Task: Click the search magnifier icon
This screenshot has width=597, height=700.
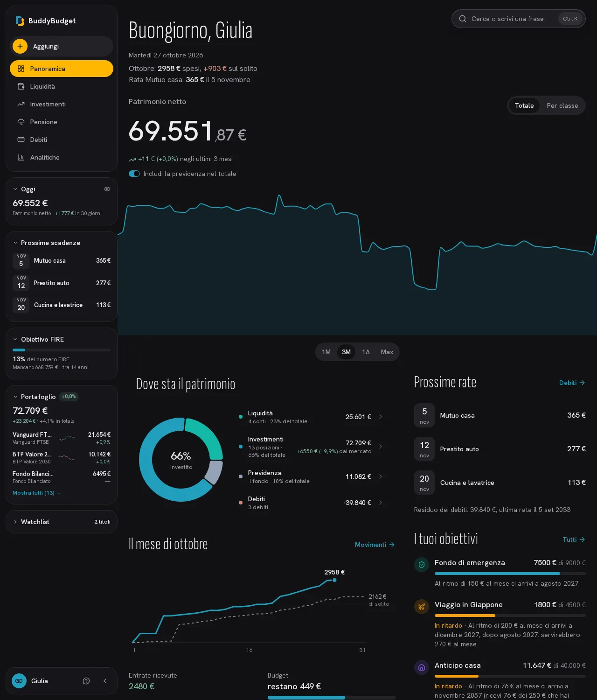Action: click(463, 19)
